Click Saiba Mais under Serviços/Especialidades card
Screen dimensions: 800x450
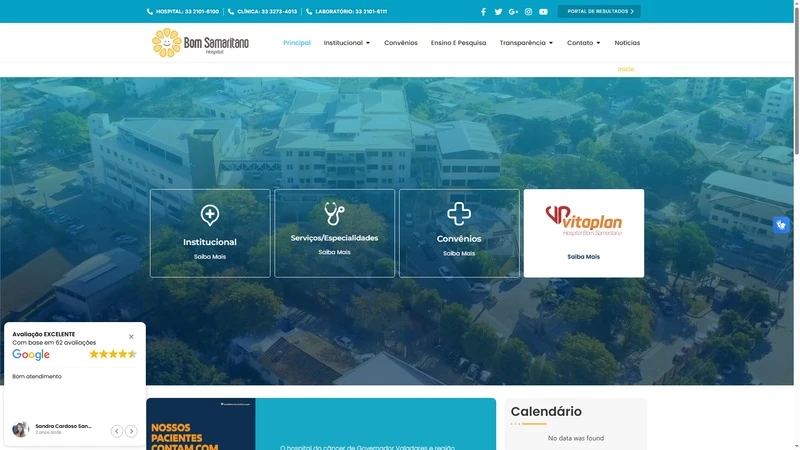click(x=334, y=252)
